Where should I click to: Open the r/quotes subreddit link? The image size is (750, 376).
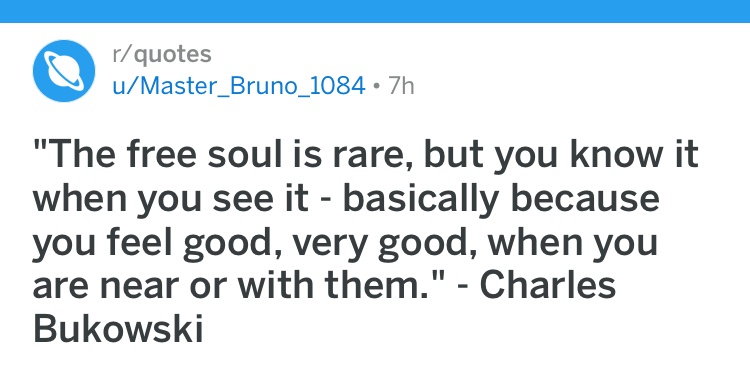pyautogui.click(x=162, y=54)
